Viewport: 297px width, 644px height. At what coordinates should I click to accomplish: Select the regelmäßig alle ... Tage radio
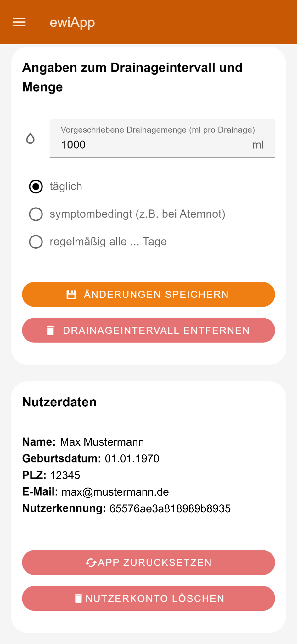click(36, 242)
